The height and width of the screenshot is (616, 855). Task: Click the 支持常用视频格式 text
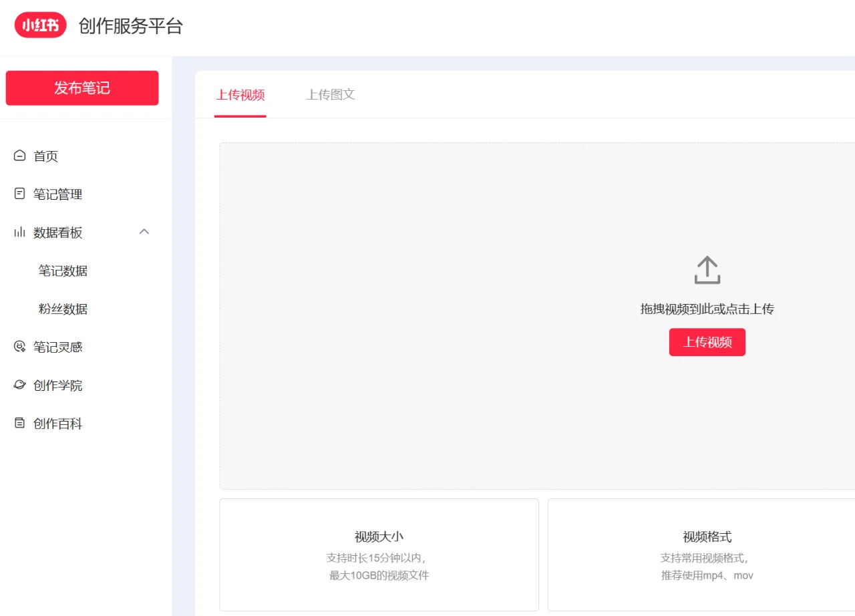[x=705, y=558]
